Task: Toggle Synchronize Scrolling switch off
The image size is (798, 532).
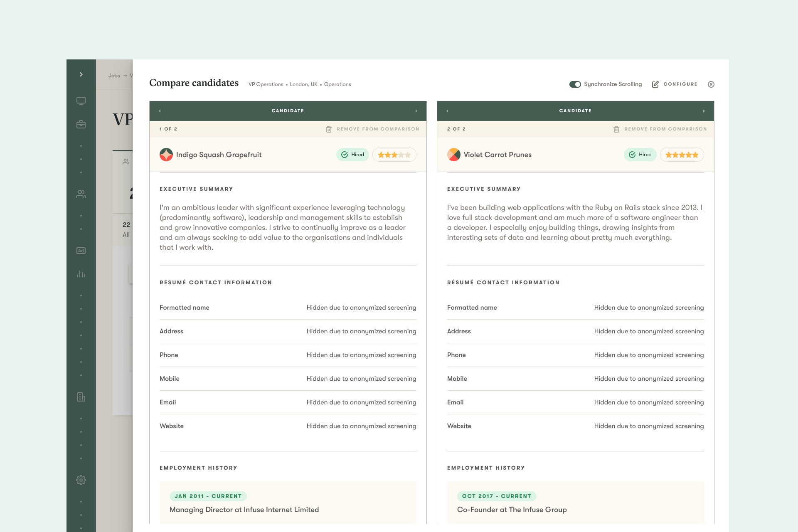Action: coord(575,84)
